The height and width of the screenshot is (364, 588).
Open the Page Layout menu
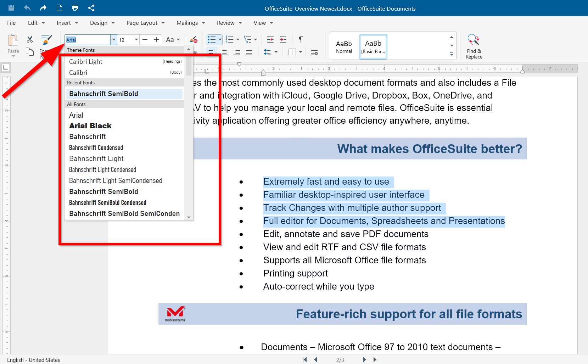tap(145, 23)
